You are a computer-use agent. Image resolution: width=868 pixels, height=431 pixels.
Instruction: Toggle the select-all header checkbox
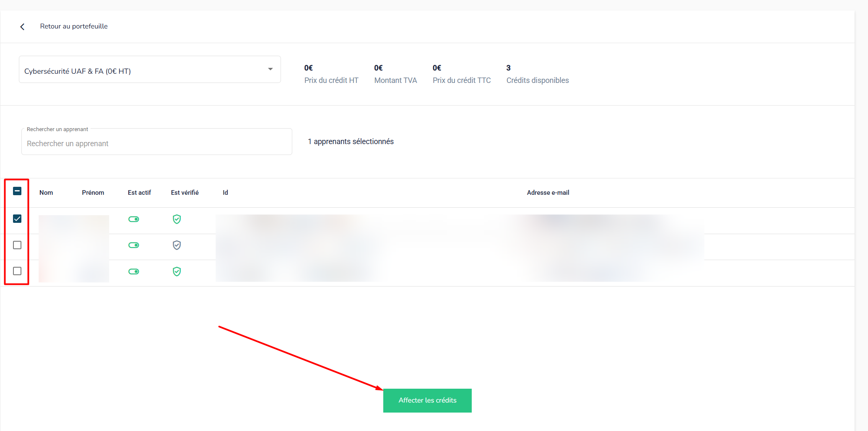[17, 191]
